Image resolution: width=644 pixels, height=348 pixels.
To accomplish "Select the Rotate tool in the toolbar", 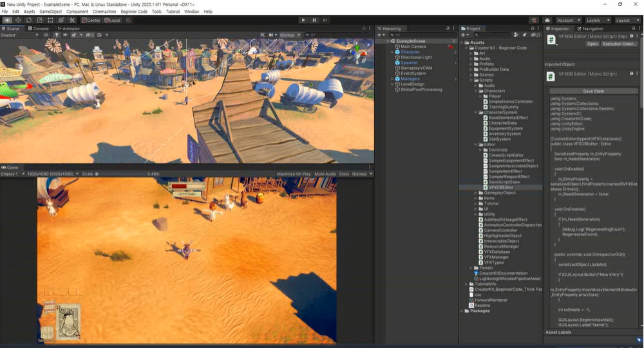I will click(29, 21).
